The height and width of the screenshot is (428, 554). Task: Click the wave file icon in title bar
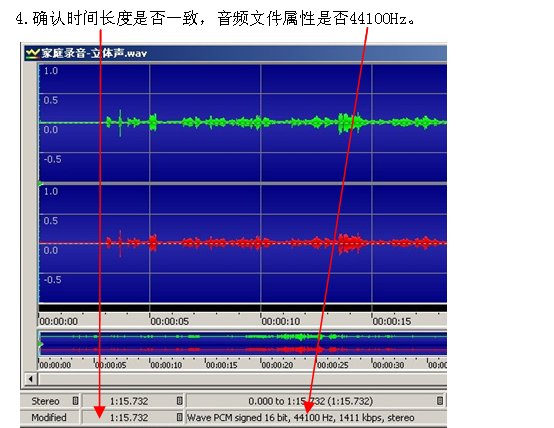(x=33, y=53)
